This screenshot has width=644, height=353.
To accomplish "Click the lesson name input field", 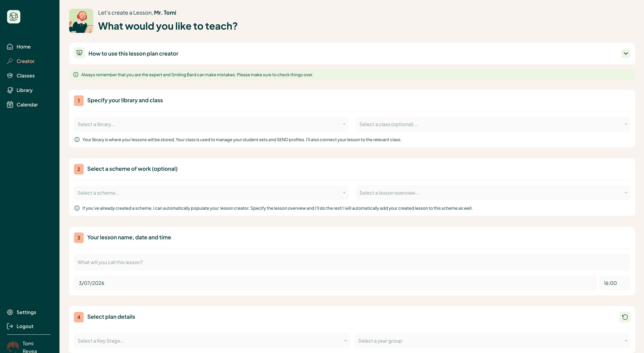I will (x=352, y=262).
